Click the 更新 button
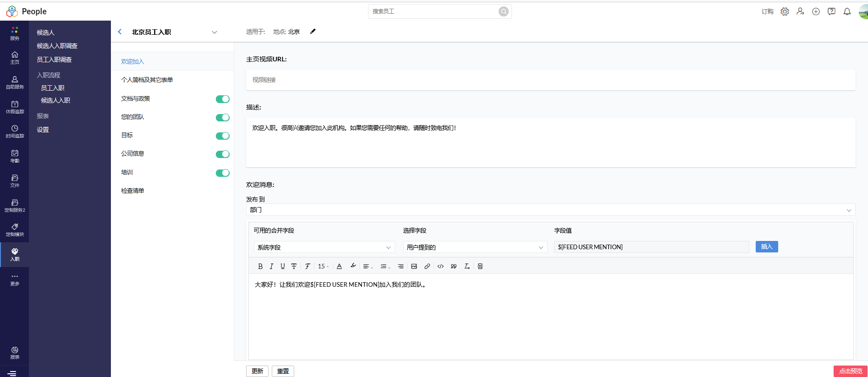The height and width of the screenshot is (377, 868). 257,371
